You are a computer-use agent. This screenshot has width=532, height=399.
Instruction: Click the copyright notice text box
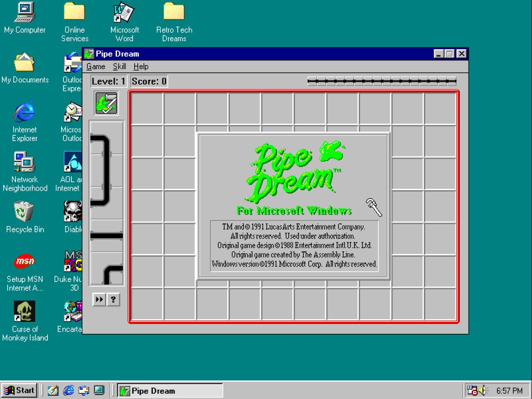pos(294,246)
